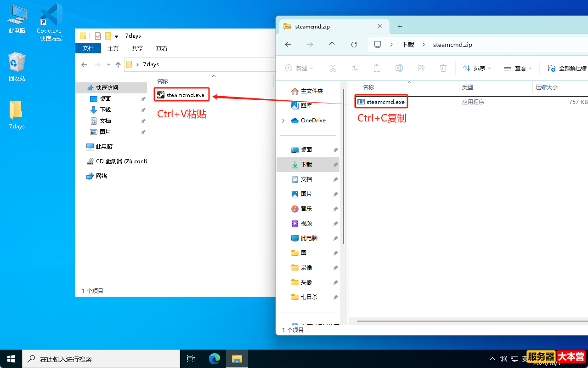Go up one level in steamcmd.zip window
Screen dimensions: 588x368
point(332,45)
